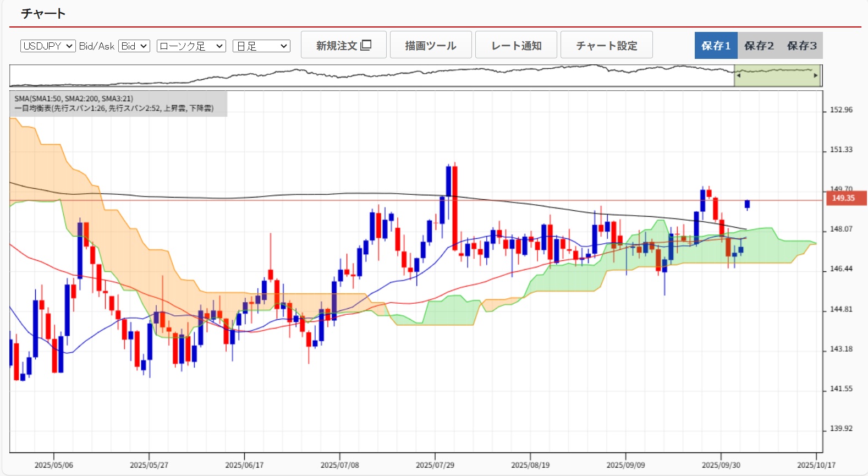Open the ローソク足 chart type dropdown

191,46
